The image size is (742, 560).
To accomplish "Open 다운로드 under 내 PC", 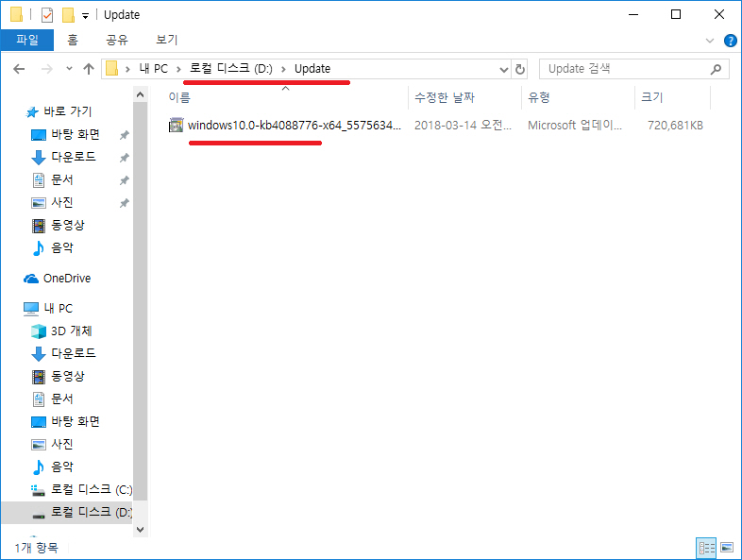I will click(x=74, y=353).
